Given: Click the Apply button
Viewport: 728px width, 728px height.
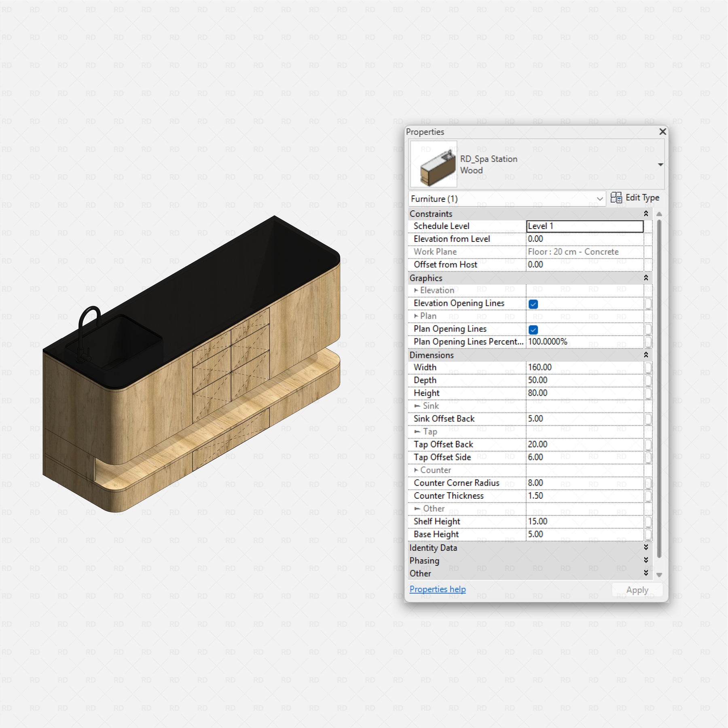Looking at the screenshot, I should click(x=637, y=590).
